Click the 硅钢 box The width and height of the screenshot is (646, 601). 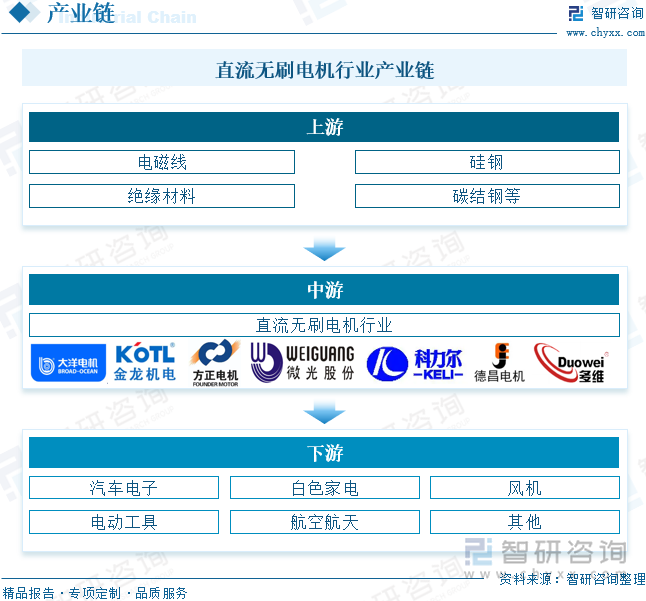(x=487, y=162)
